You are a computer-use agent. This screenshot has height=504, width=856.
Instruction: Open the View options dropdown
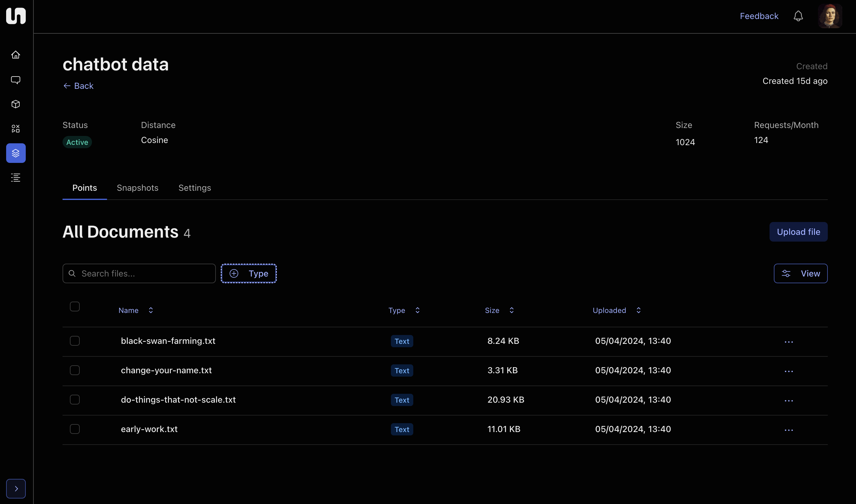800,273
